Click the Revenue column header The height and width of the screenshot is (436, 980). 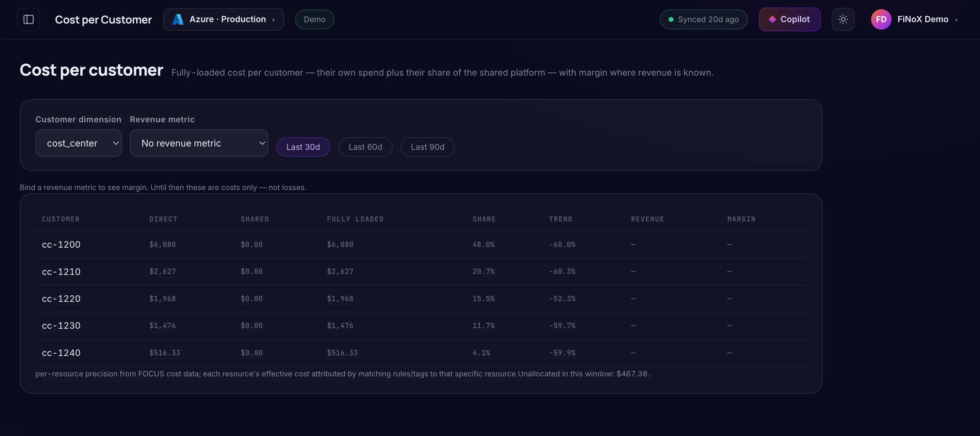(648, 219)
